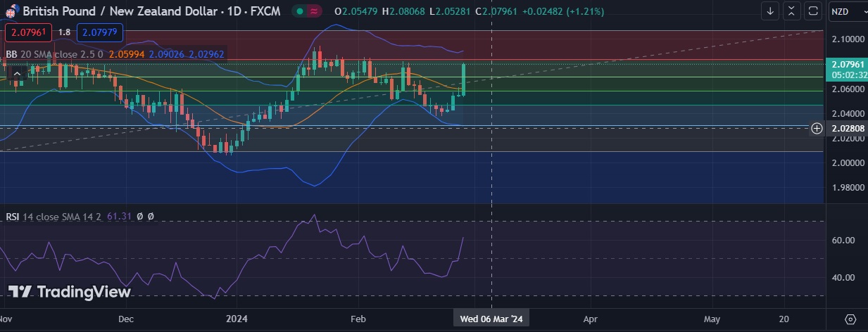Collapse the main chart pane

pos(792,11)
